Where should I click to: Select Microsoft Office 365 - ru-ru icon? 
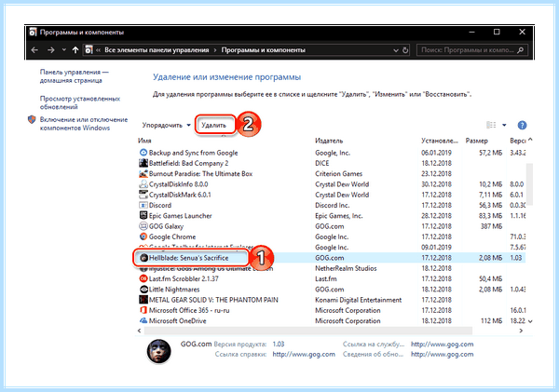point(143,310)
